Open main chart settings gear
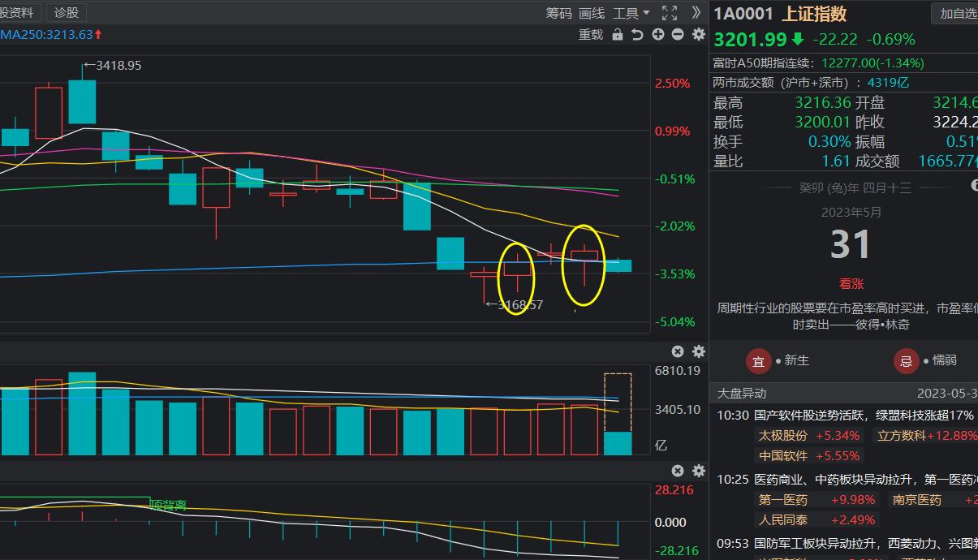The image size is (978, 560). pos(699,34)
